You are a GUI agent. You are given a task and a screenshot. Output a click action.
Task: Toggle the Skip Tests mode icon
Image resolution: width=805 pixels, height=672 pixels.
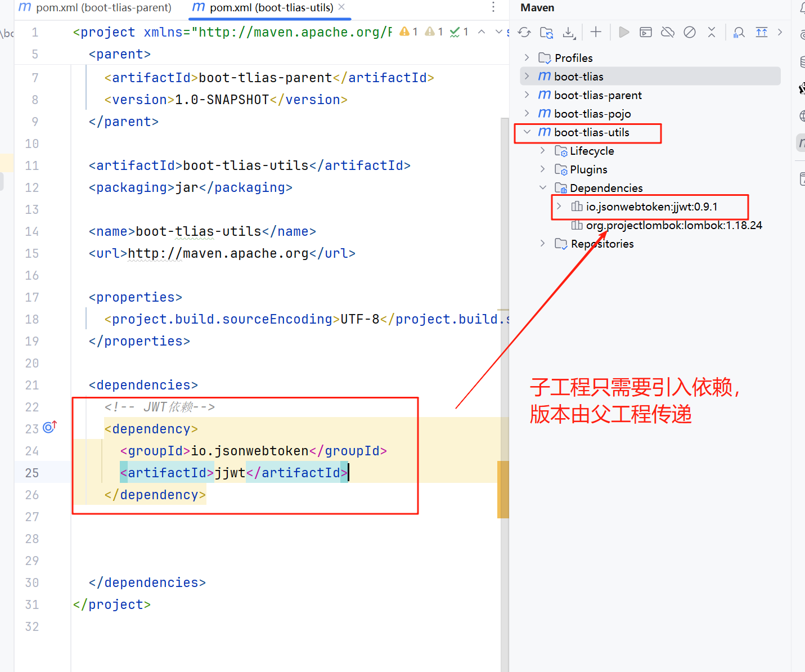(x=690, y=32)
